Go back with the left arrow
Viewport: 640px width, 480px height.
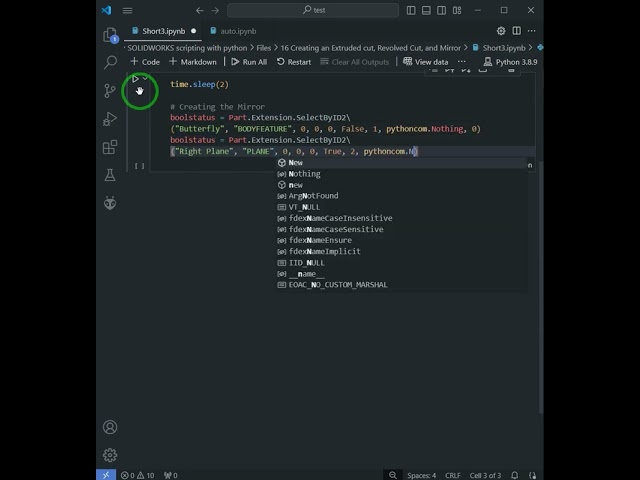tap(200, 10)
